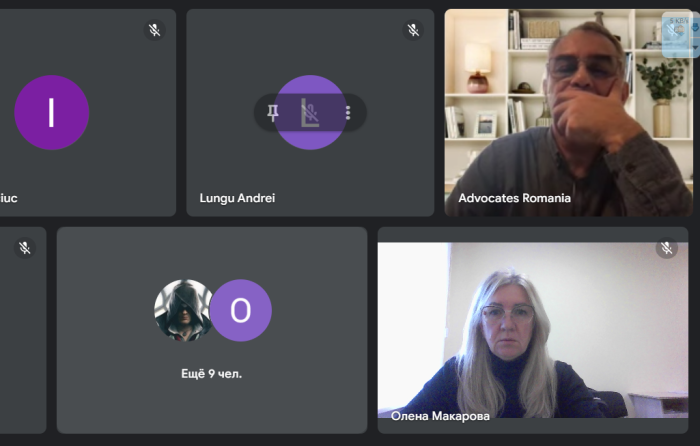This screenshot has height=446, width=700.
Task: Click the muted mic icon atop Lungu Andrei's tile
Action: click(x=413, y=30)
